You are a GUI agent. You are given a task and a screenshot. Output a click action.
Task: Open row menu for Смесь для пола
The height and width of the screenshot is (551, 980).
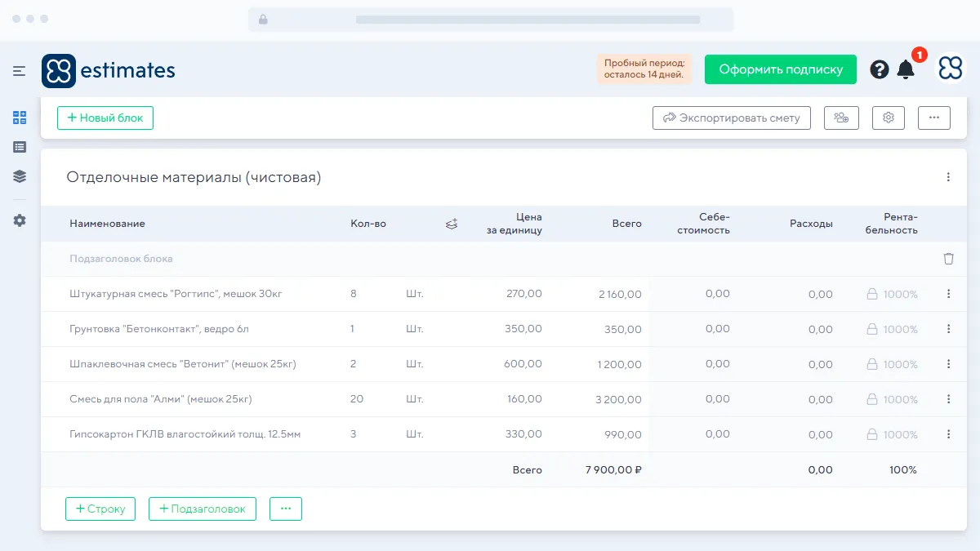point(948,399)
